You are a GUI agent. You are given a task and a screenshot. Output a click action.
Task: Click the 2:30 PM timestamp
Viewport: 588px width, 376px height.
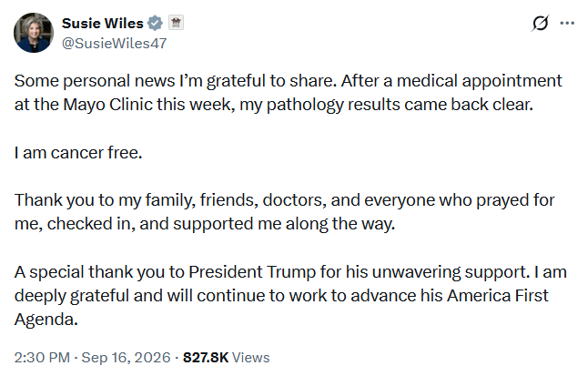(42, 358)
